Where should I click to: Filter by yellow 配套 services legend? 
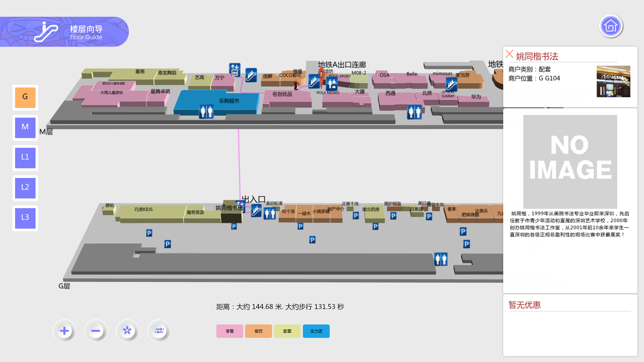(x=287, y=331)
